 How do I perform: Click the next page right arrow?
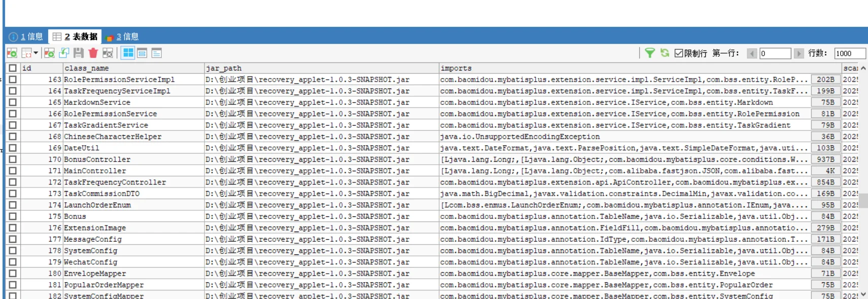coord(798,53)
